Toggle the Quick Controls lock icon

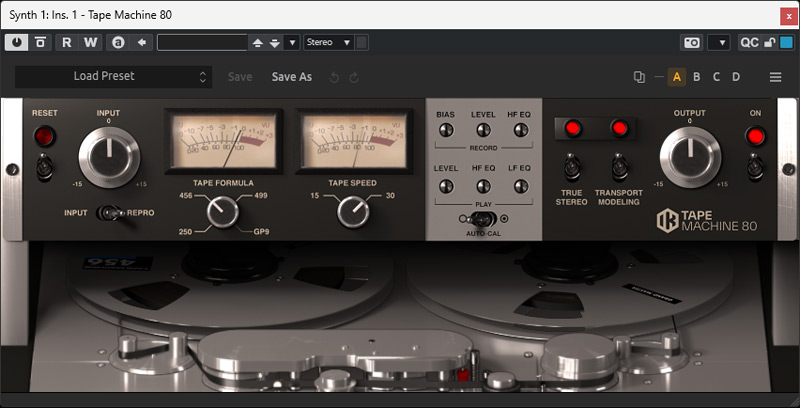(x=770, y=43)
